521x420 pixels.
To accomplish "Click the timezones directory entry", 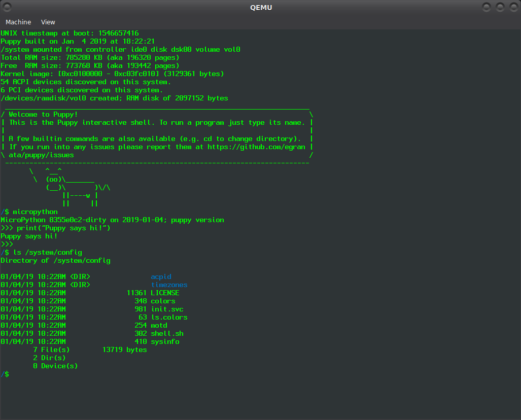I will point(169,285).
